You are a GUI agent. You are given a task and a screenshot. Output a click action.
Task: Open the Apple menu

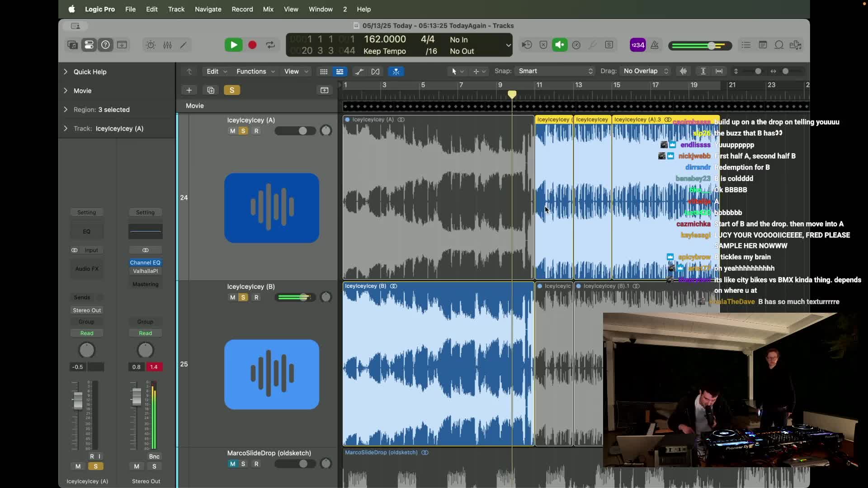[71, 9]
